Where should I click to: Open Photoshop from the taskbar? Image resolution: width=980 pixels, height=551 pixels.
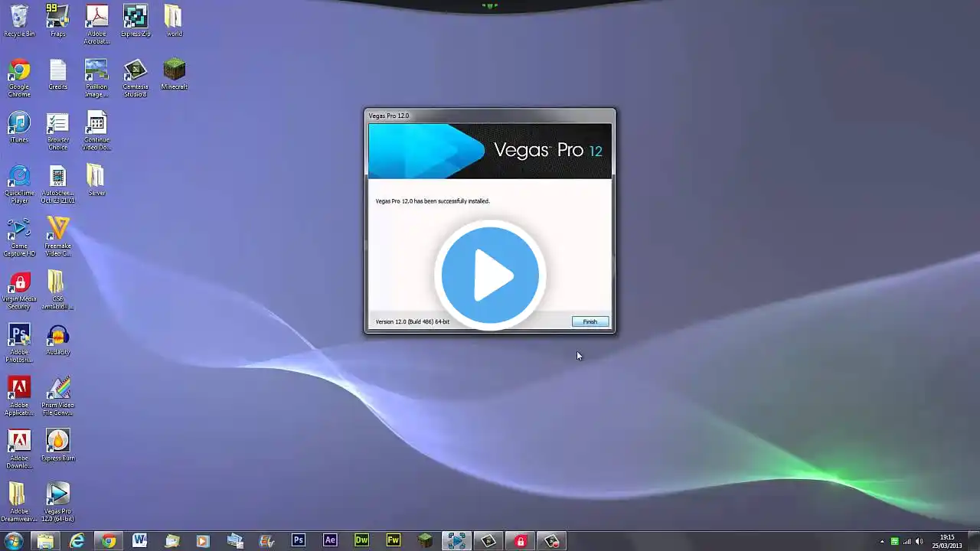[x=299, y=541]
